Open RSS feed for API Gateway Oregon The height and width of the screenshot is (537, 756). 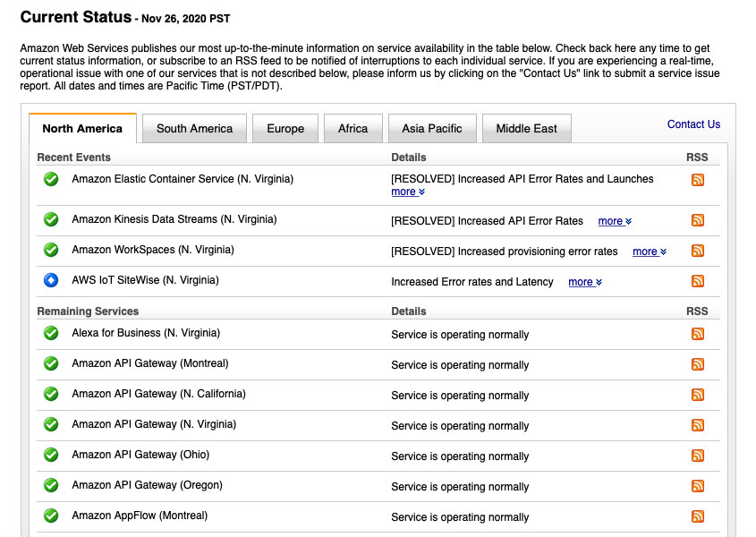697,486
